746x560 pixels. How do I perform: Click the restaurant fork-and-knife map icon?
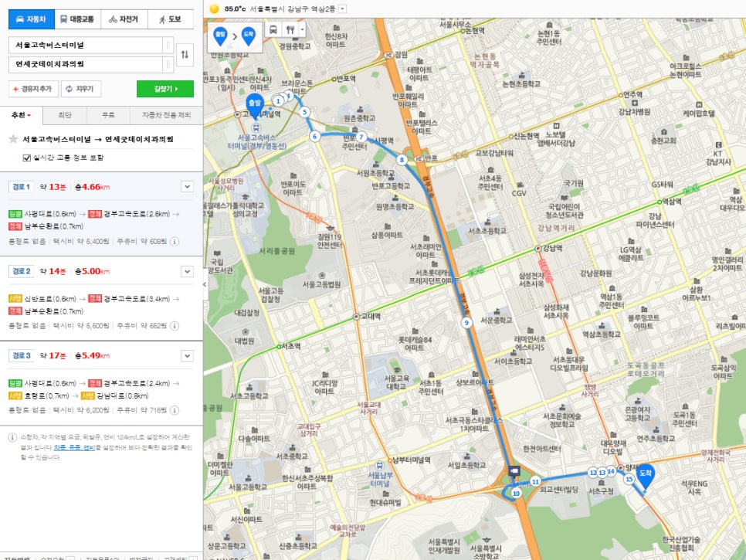290,29
